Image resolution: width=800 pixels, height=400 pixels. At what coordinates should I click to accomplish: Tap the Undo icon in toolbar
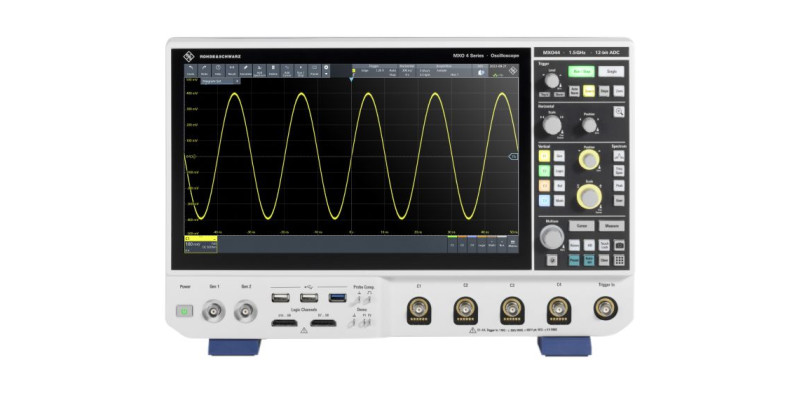tap(190, 69)
